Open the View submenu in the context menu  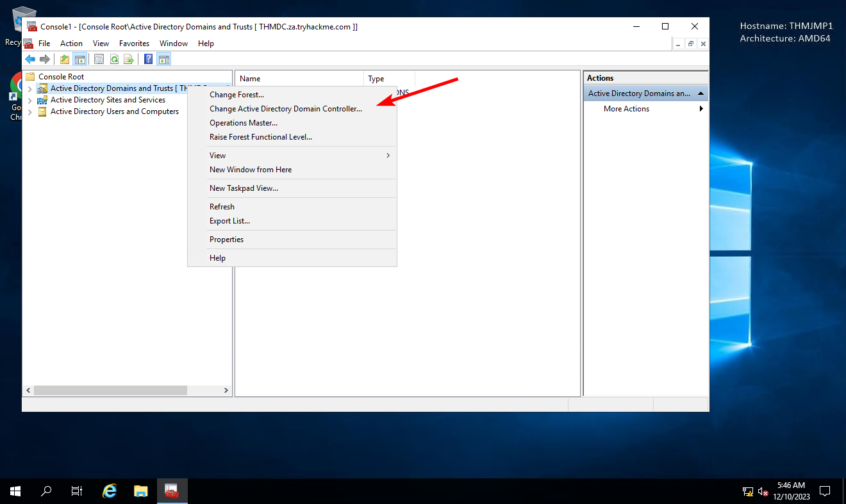point(292,156)
